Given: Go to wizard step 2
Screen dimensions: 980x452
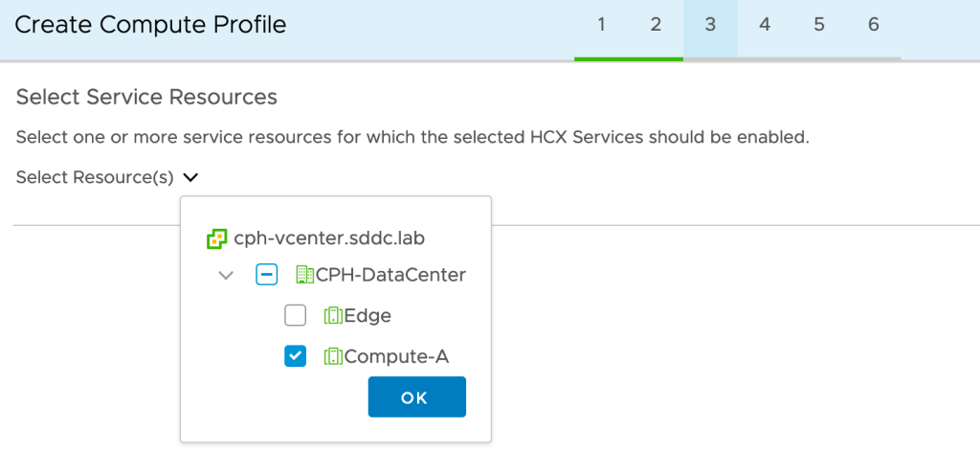Looking at the screenshot, I should [656, 25].
